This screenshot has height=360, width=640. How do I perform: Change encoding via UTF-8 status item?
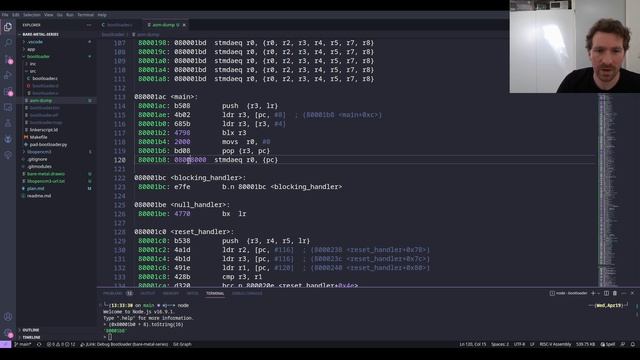[x=519, y=344]
